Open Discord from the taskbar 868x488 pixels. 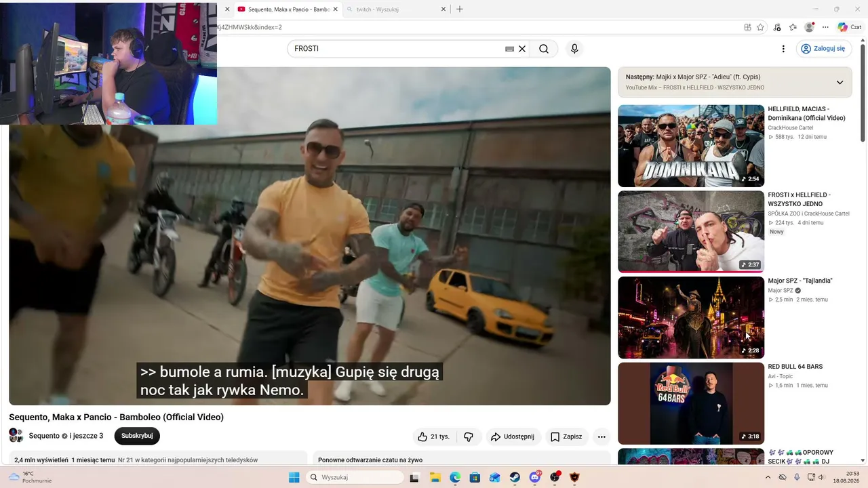pos(535,477)
